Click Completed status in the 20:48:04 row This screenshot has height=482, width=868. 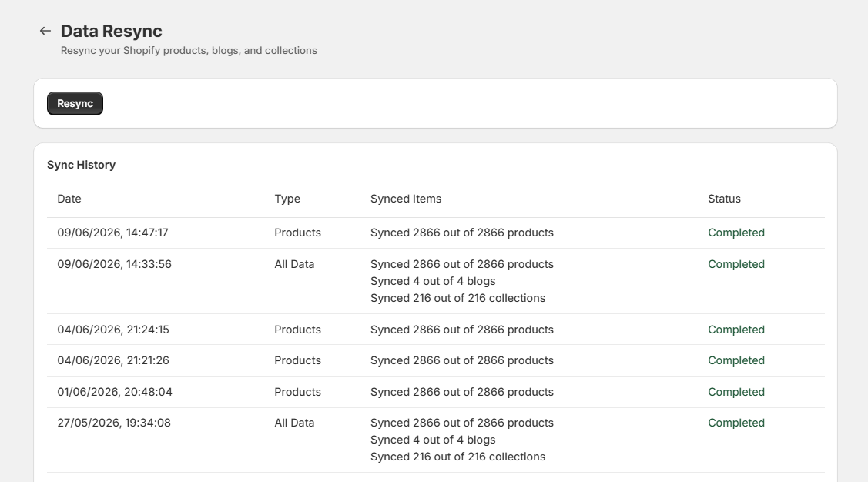[x=736, y=392]
